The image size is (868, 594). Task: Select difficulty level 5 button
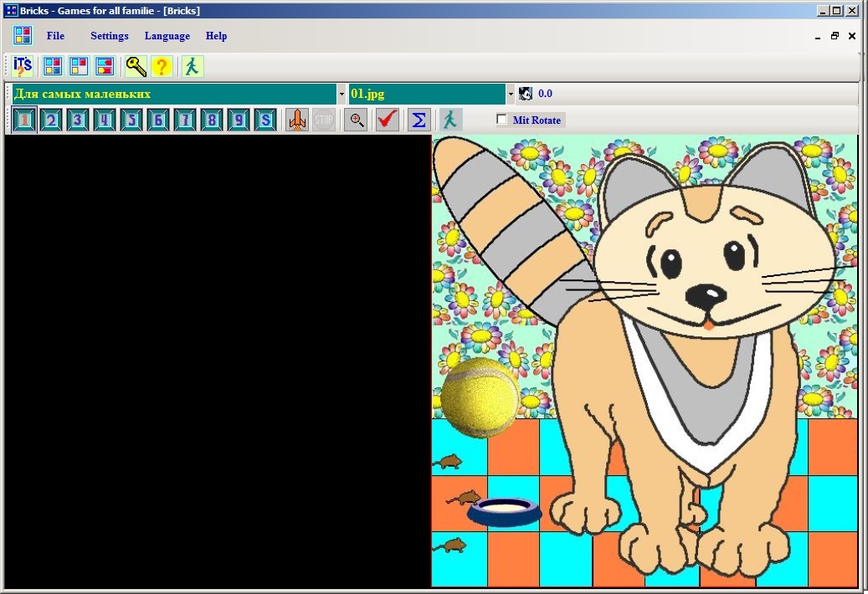[x=131, y=120]
